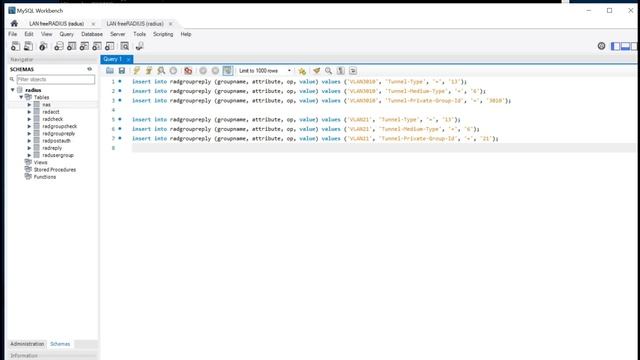The width and height of the screenshot is (640, 360).
Task: Create a new stored procedure from toolbar
Action: (x=97, y=46)
